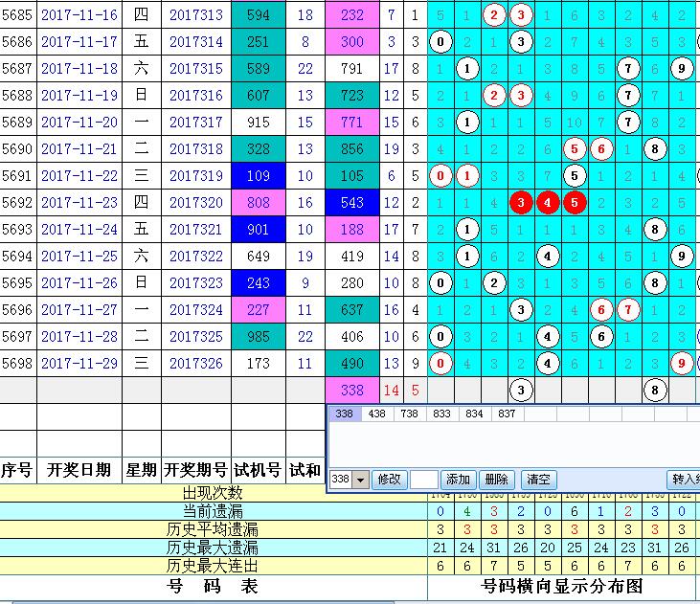The image size is (700, 604).
Task: Select 837 in the number list
Action: pos(508,414)
